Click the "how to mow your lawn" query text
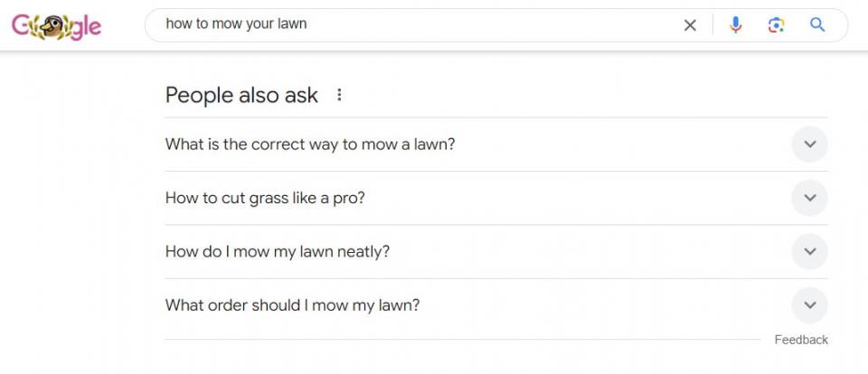The width and height of the screenshot is (868, 374). point(236,24)
